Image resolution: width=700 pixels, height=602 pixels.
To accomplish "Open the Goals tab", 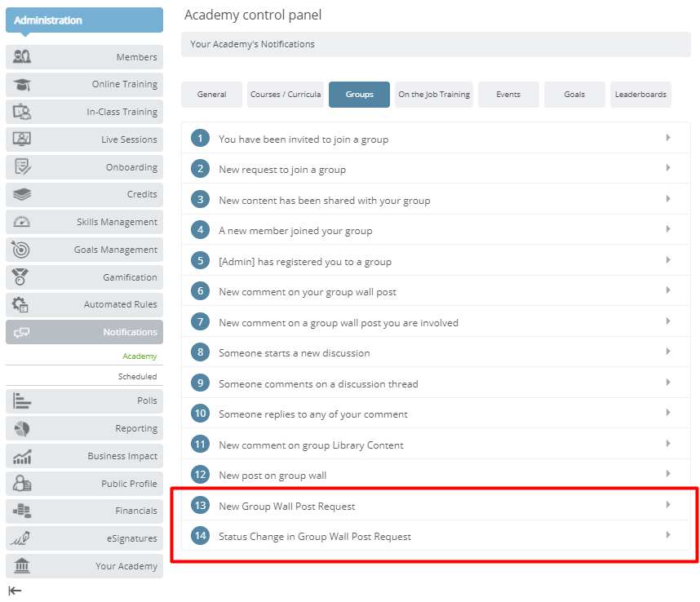I will pyautogui.click(x=574, y=95).
